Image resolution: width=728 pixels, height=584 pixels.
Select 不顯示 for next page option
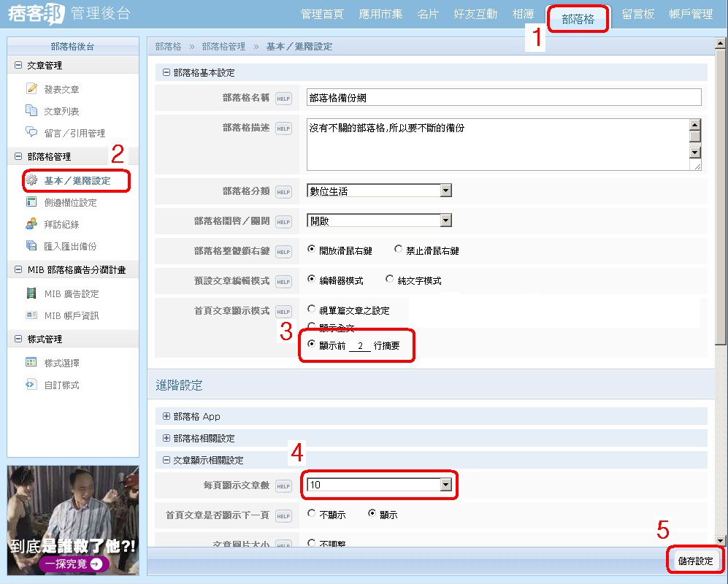point(312,513)
